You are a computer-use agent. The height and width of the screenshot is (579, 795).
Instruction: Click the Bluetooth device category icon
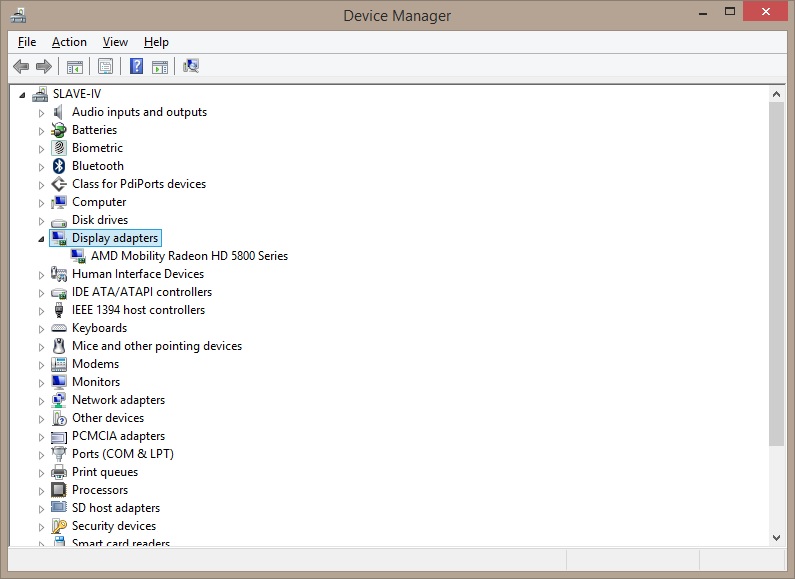(59, 166)
